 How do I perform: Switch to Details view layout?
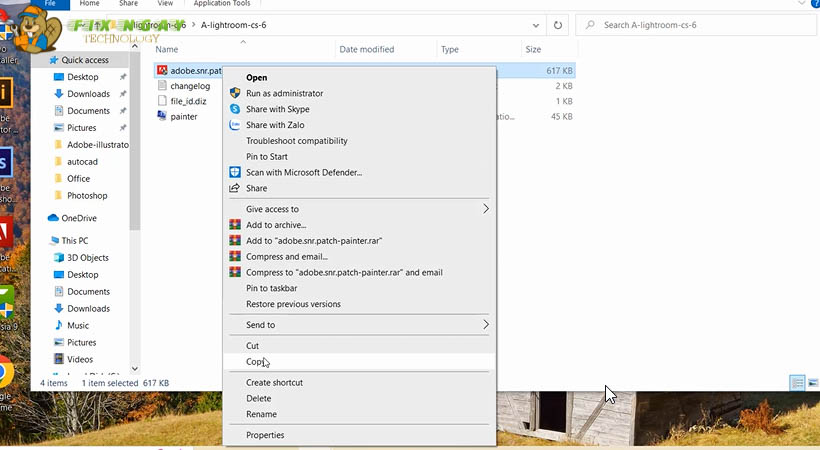[x=797, y=383]
